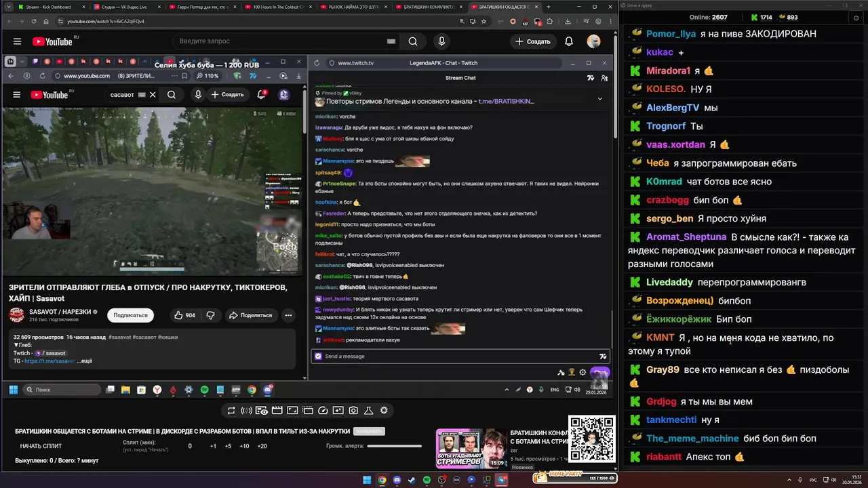Click the 'Создать' create button
868x488 pixels.
click(532, 41)
